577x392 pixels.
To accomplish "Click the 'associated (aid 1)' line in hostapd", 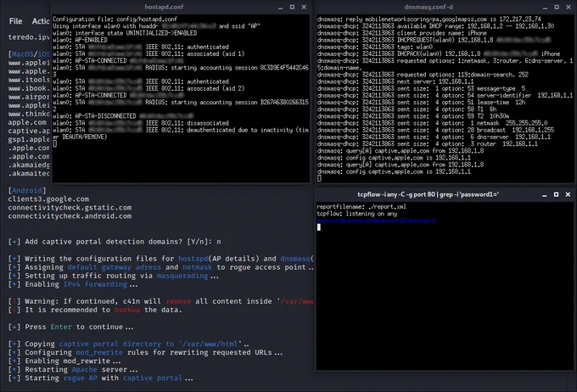I will tap(148, 53).
